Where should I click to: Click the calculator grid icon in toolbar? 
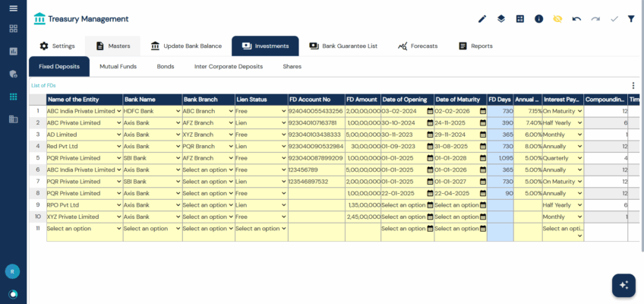point(520,19)
